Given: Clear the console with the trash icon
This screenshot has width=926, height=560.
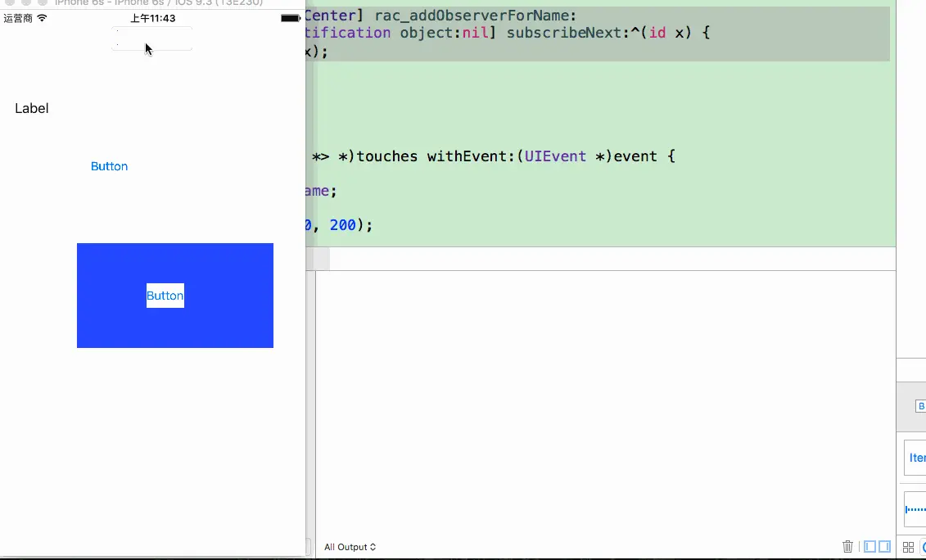Looking at the screenshot, I should (x=847, y=546).
